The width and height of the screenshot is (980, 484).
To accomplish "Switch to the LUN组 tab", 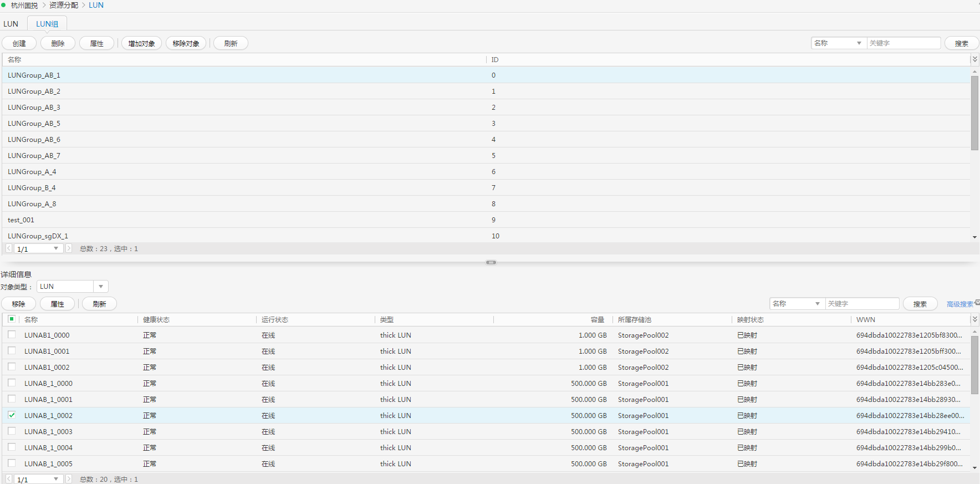I will coord(47,24).
